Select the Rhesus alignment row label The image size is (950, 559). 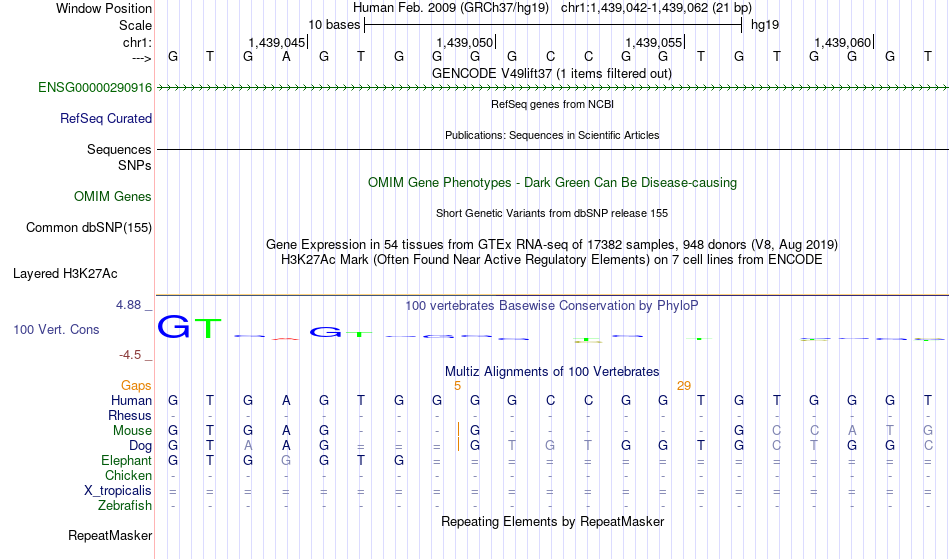click(x=130, y=415)
